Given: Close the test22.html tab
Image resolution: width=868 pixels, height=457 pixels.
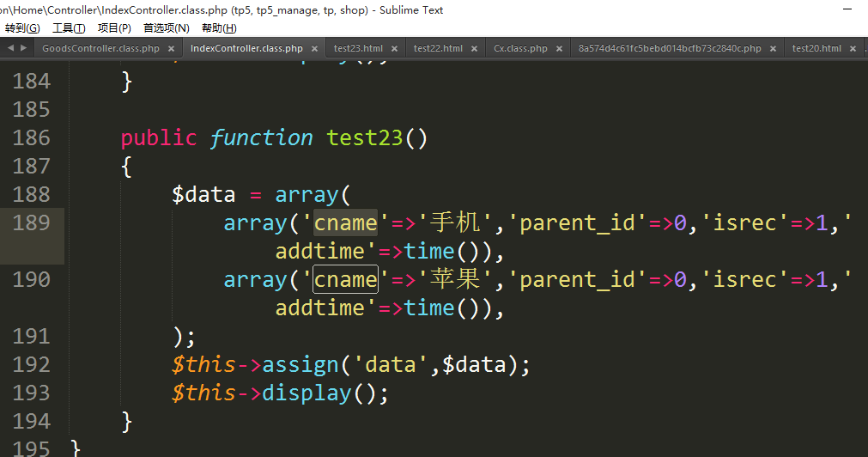Looking at the screenshot, I should (475, 49).
